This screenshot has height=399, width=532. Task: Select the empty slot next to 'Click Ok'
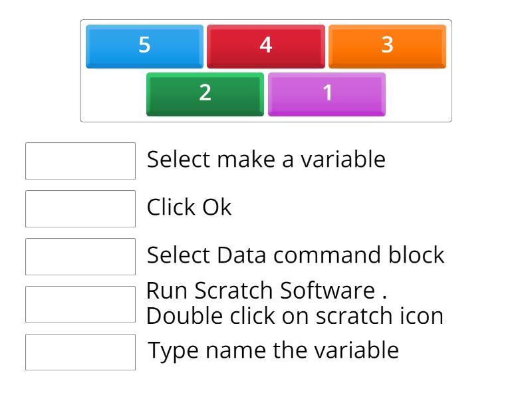80,209
